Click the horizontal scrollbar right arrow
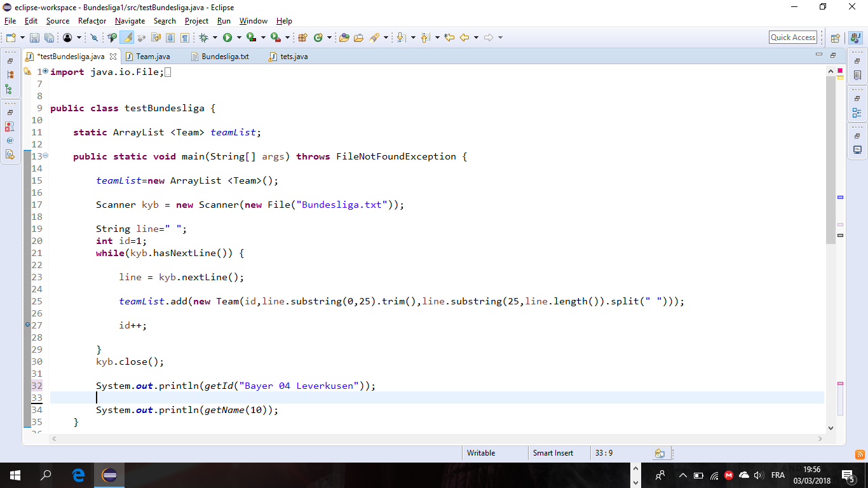The image size is (868, 488). [820, 438]
